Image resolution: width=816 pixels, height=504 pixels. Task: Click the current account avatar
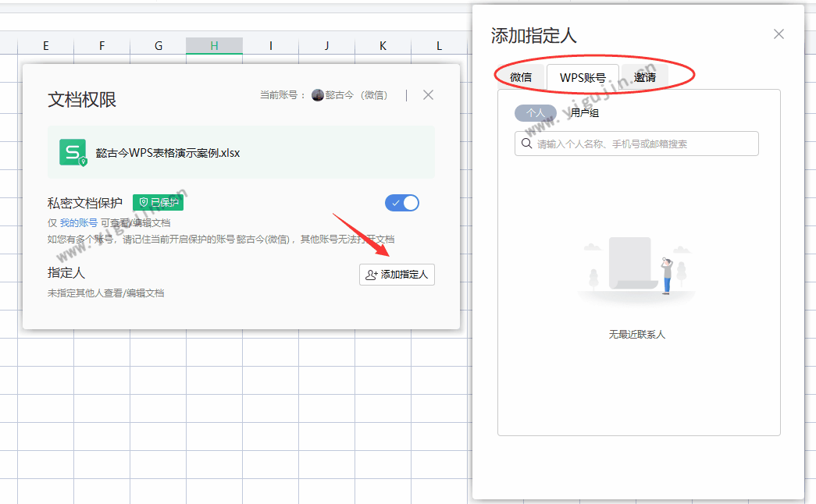pos(318,95)
